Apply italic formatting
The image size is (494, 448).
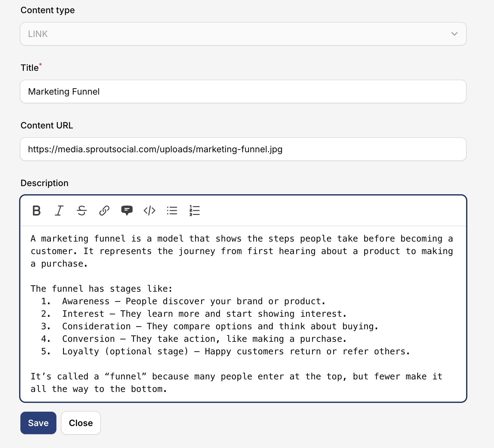[59, 211]
